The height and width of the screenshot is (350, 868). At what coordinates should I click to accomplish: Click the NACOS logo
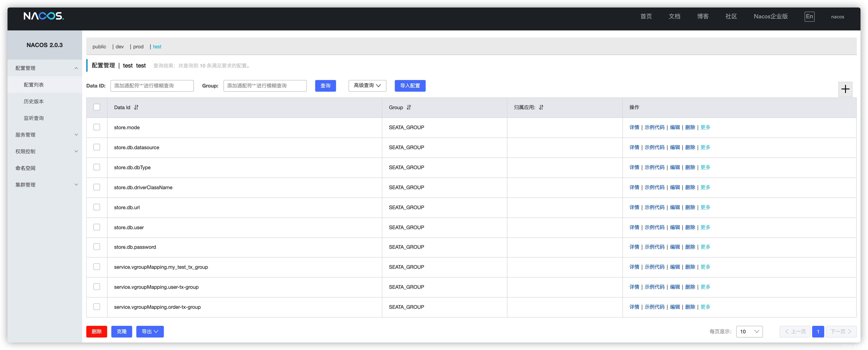pyautogui.click(x=44, y=16)
